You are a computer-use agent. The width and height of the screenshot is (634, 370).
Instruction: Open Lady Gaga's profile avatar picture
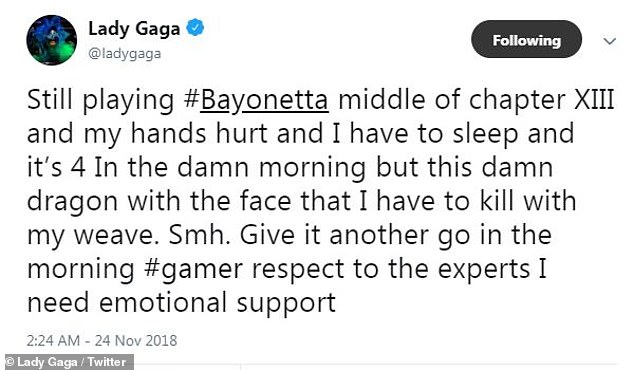pos(51,40)
